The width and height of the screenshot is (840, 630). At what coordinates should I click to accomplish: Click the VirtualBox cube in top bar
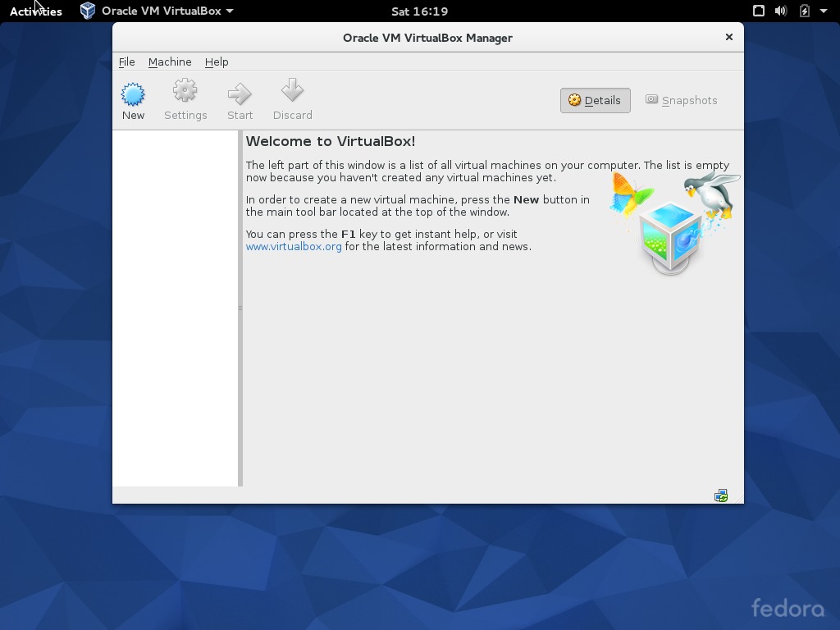(87, 11)
